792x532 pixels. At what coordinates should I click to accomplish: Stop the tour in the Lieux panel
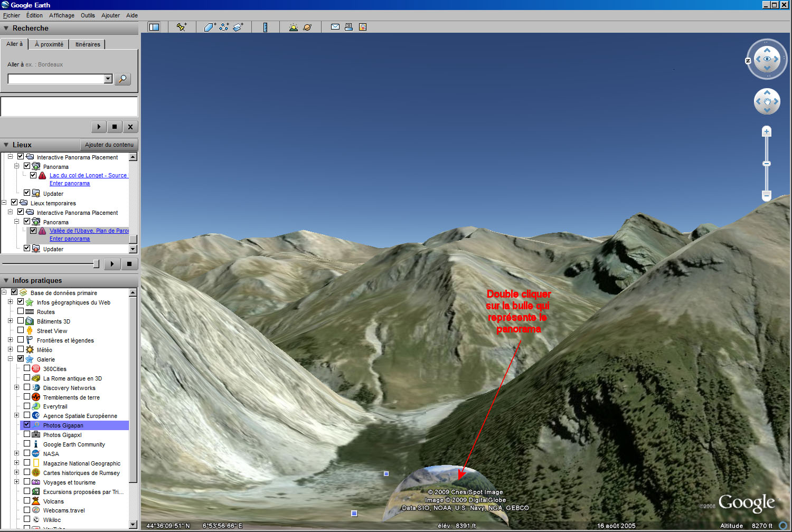click(x=129, y=264)
